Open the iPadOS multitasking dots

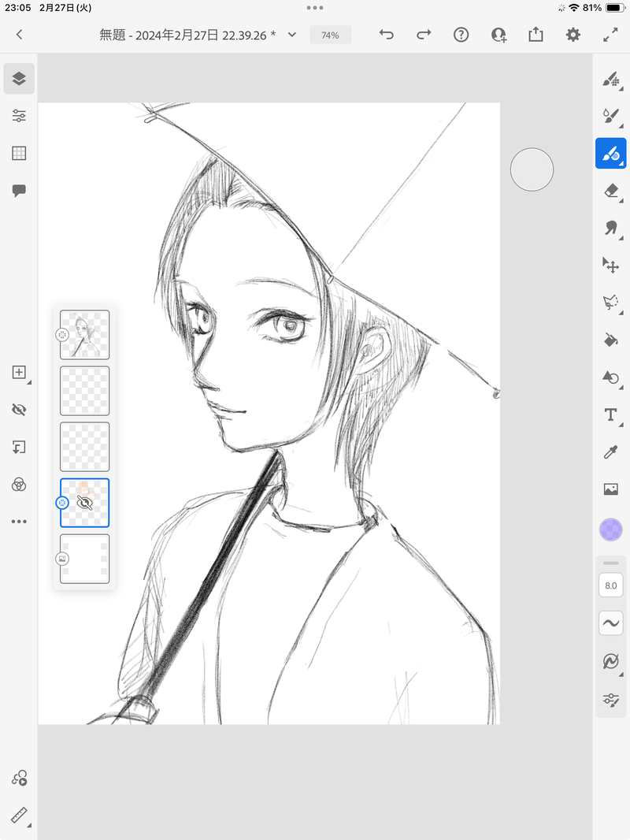(x=315, y=8)
